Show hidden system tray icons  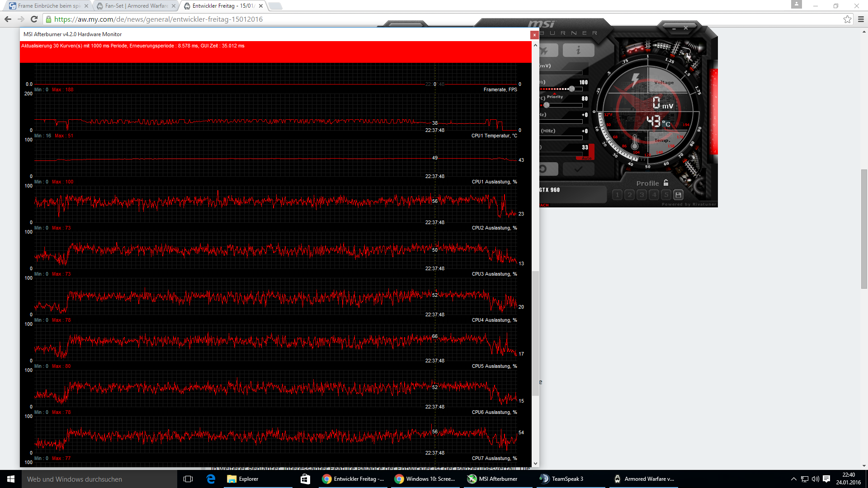(793, 479)
